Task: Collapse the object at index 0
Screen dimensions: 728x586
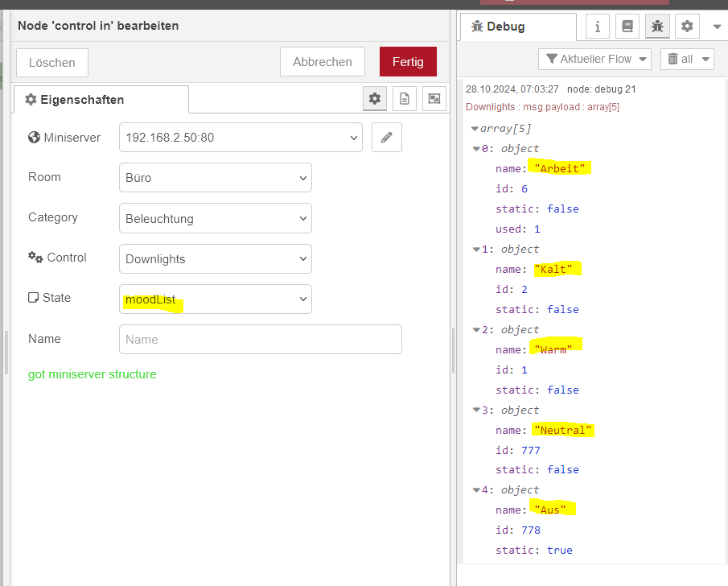Action: coord(475,149)
